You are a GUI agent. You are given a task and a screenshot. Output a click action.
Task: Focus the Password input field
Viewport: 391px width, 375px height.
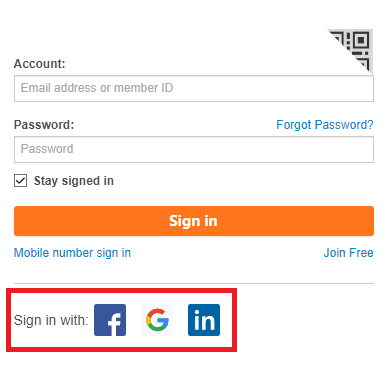click(x=194, y=149)
